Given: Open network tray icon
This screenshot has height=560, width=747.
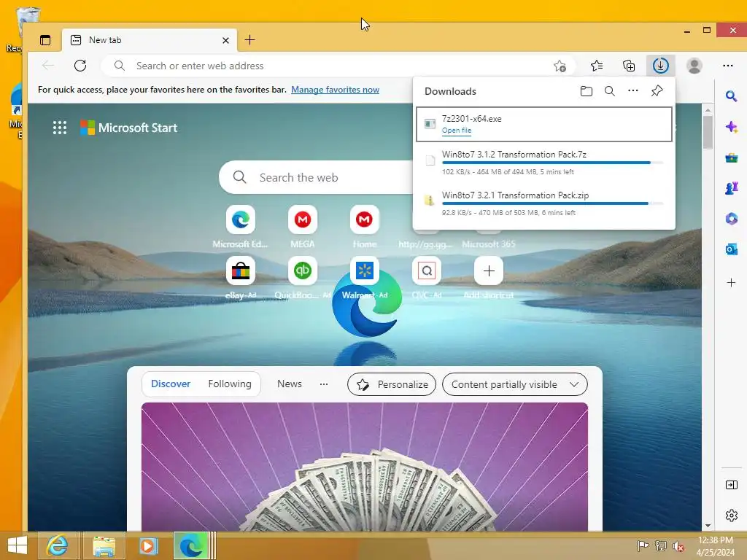Looking at the screenshot, I should point(660,546).
